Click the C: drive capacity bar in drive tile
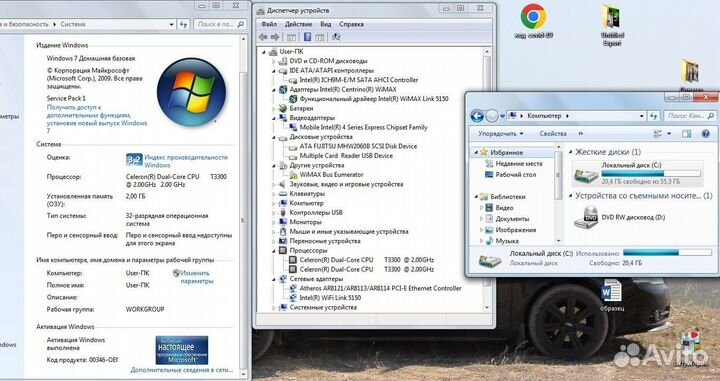Image resolution: width=720 pixels, height=381 pixels. 651,174
